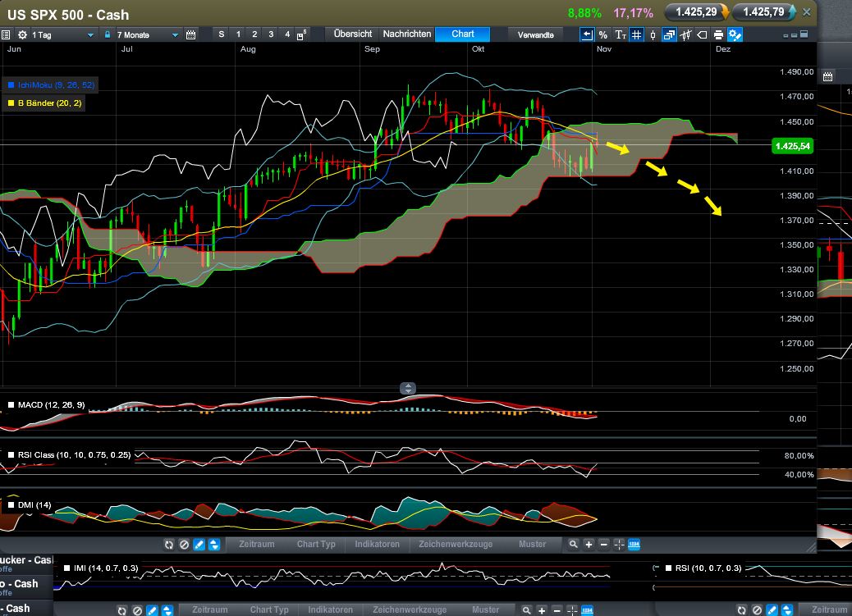Select layout preset 2
Viewport: 852px width, 616px height.
tap(254, 34)
